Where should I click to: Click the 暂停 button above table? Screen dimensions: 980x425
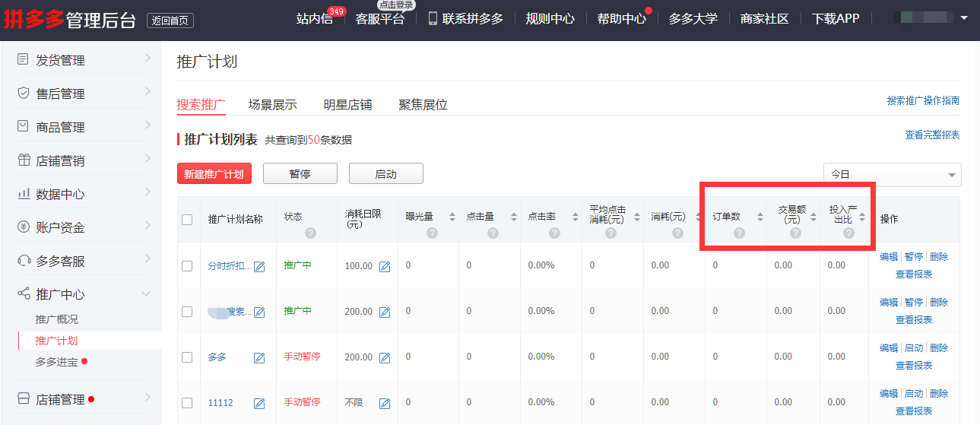(300, 173)
